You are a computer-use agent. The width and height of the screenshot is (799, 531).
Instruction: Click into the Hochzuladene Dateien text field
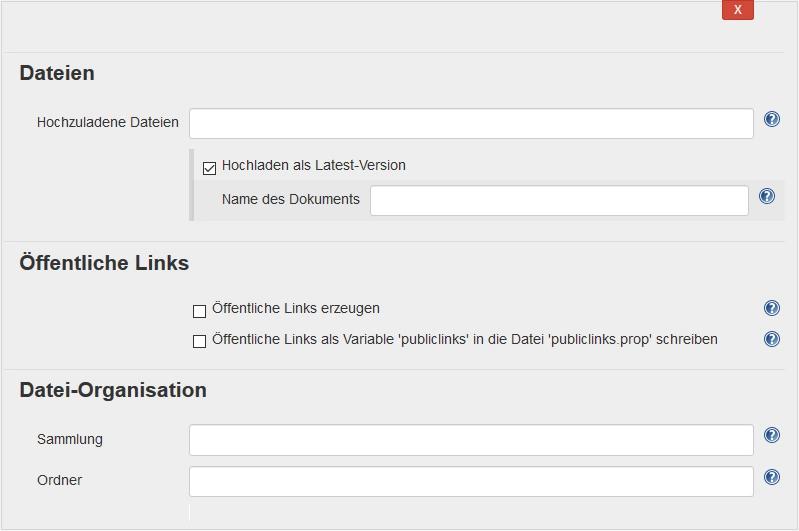[x=471, y=123]
